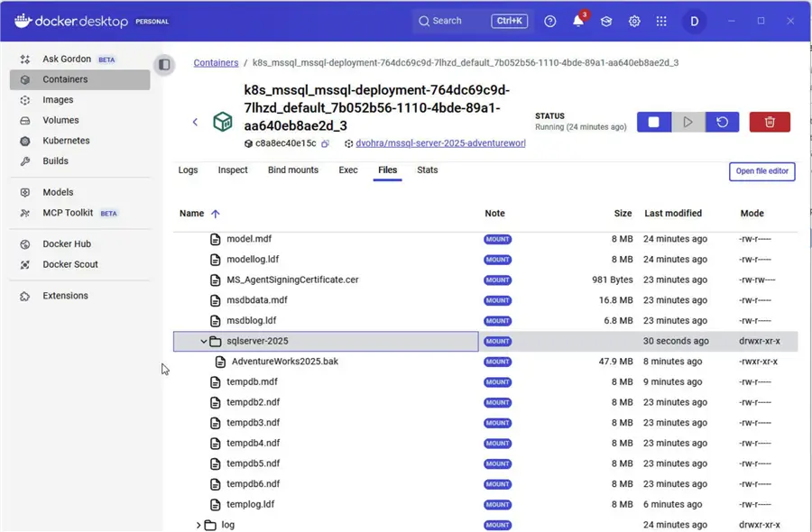This screenshot has width=812, height=532.
Task: Open the notifications bell
Action: (x=578, y=22)
